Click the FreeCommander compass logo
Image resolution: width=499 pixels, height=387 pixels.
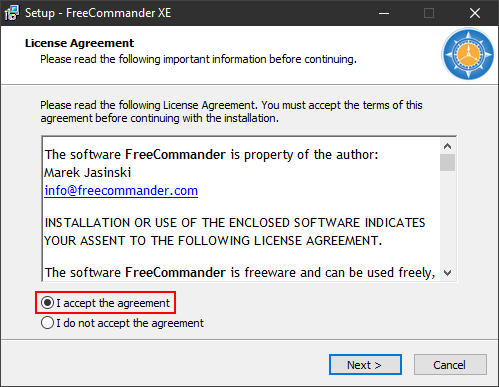[468, 54]
